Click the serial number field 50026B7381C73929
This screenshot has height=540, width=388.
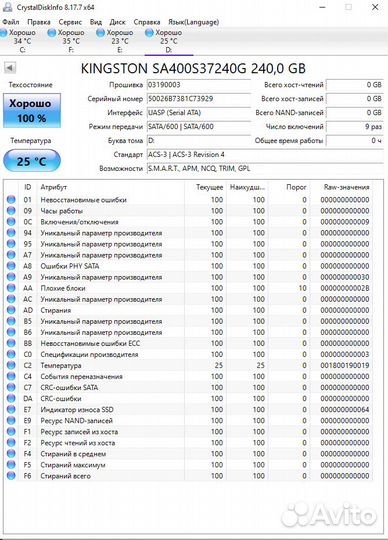(199, 99)
